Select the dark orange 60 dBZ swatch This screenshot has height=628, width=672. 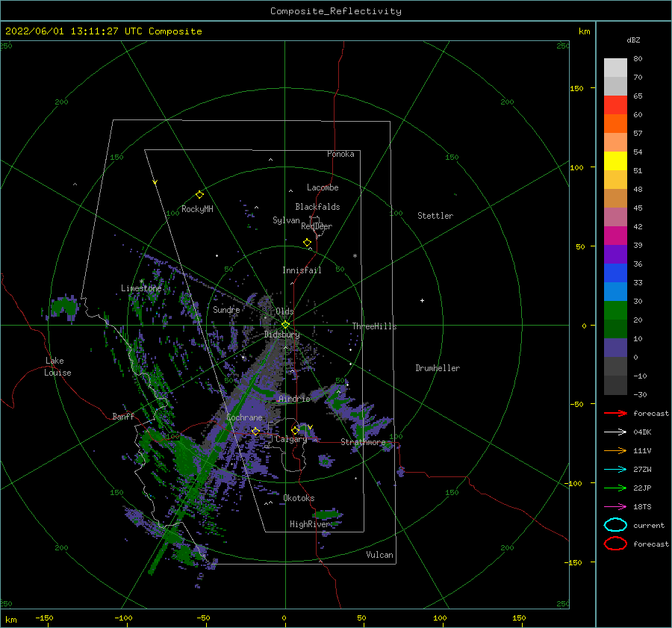(615, 124)
